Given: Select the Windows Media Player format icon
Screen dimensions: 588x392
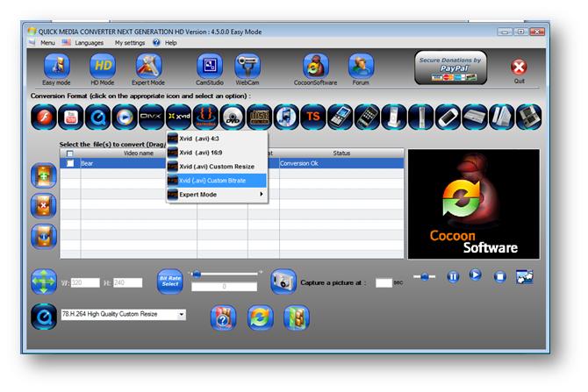Looking at the screenshot, I should [125, 118].
